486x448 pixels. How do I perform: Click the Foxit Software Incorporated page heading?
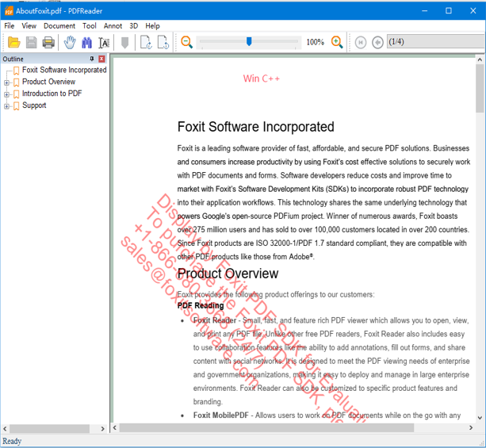coord(256,127)
